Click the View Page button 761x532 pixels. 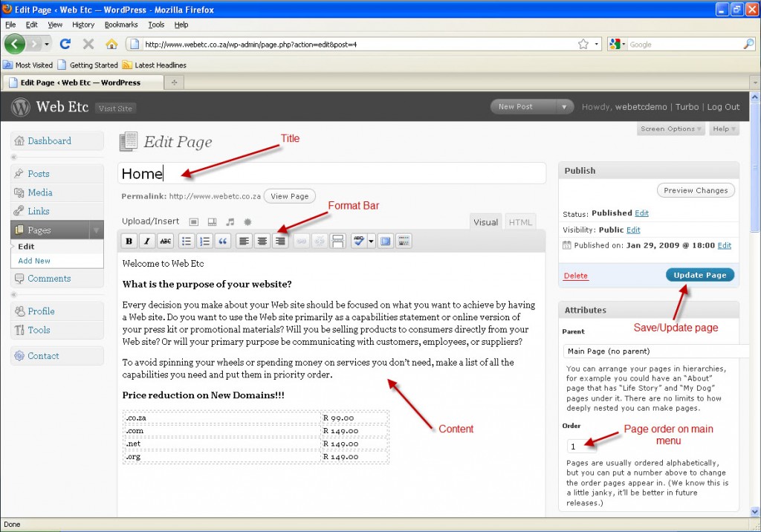click(290, 196)
